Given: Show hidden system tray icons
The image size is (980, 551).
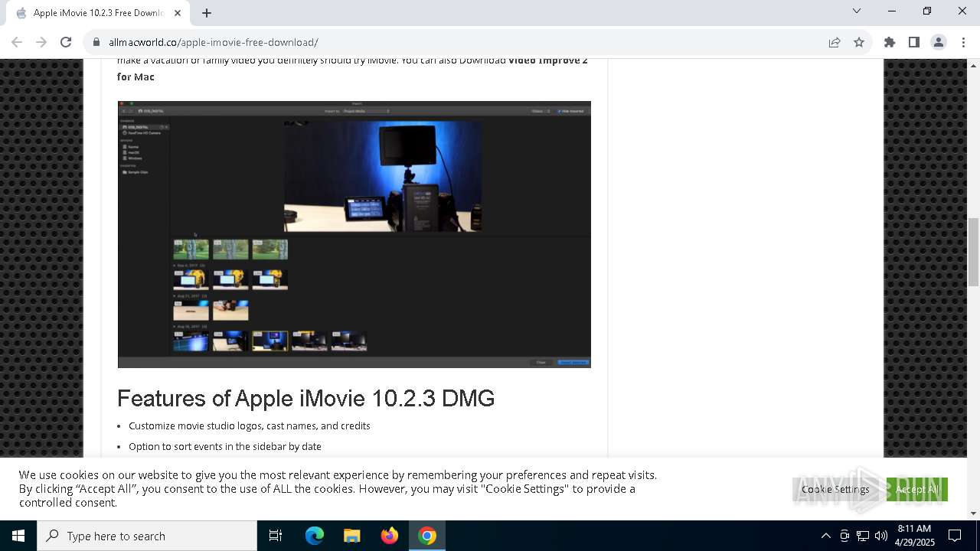Looking at the screenshot, I should pyautogui.click(x=825, y=536).
